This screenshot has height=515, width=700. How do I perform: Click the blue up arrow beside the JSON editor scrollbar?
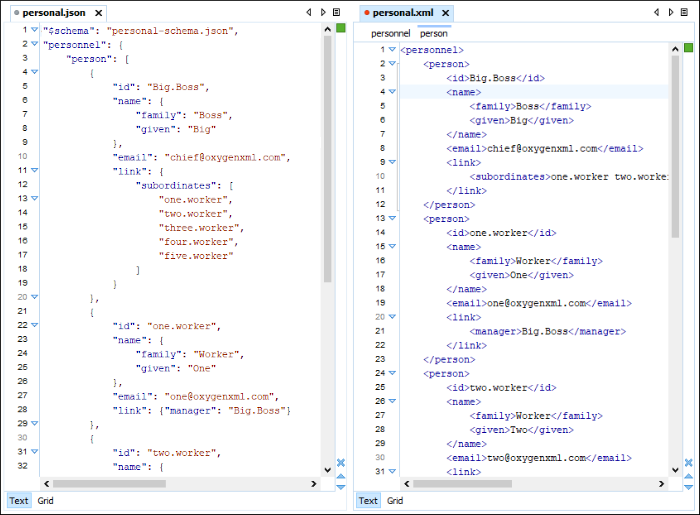[340, 474]
